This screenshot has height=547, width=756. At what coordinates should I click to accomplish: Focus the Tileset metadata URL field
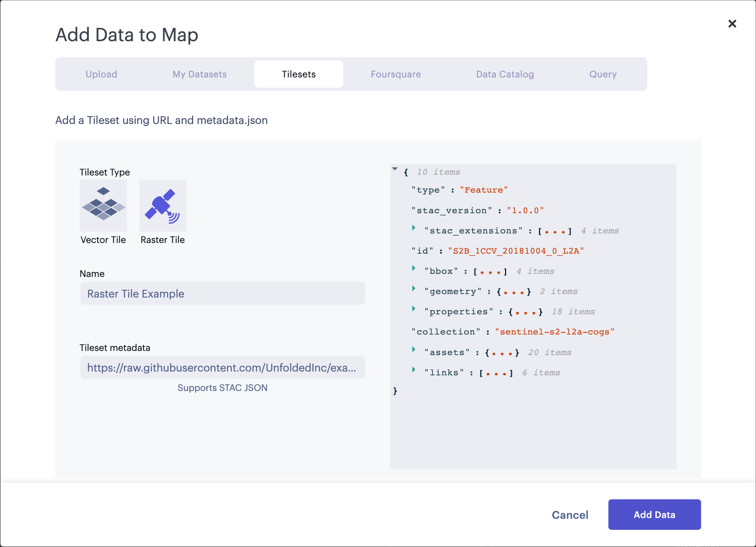222,368
